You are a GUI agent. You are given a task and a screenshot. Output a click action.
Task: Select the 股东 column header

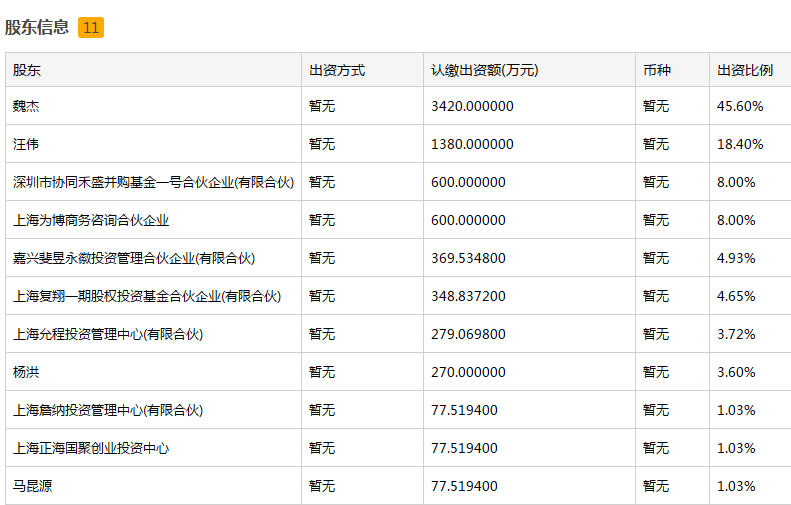click(x=27, y=70)
